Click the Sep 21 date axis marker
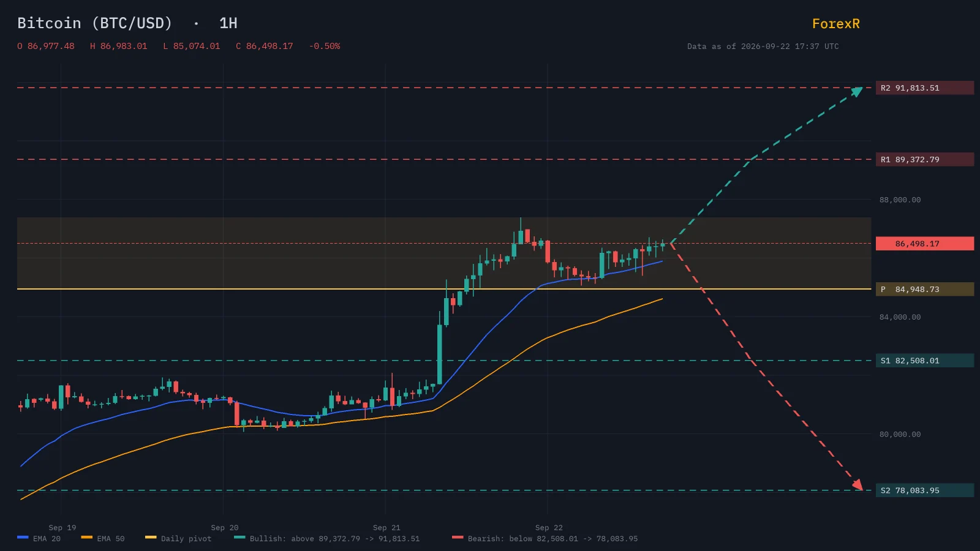 pyautogui.click(x=386, y=528)
